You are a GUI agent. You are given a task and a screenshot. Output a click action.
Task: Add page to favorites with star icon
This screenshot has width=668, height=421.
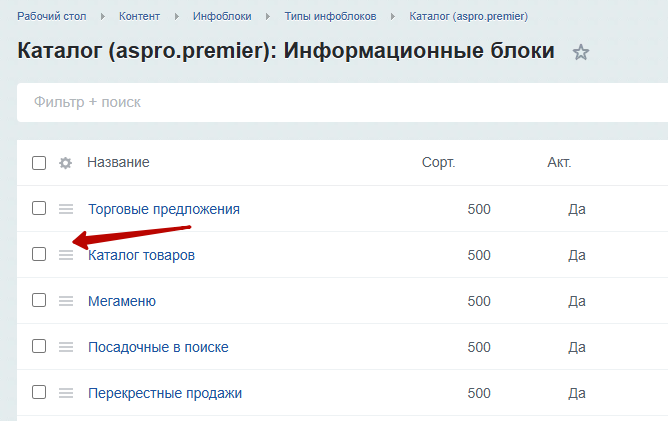coord(580,52)
